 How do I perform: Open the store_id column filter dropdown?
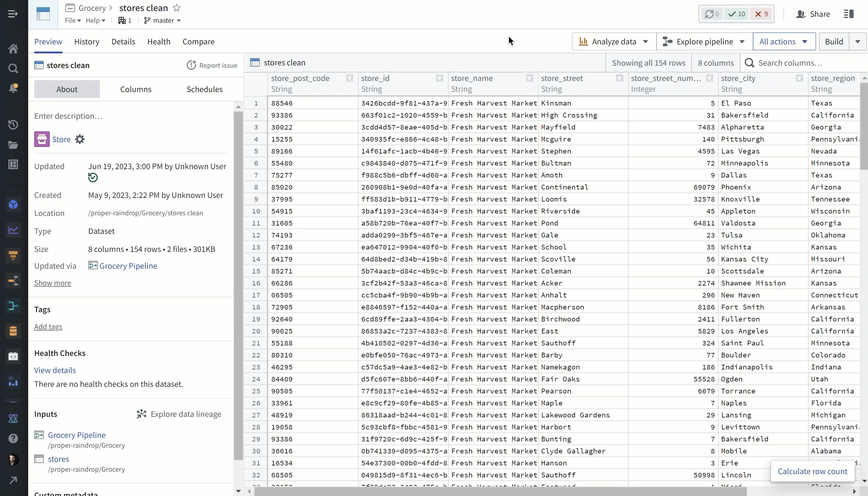(439, 78)
